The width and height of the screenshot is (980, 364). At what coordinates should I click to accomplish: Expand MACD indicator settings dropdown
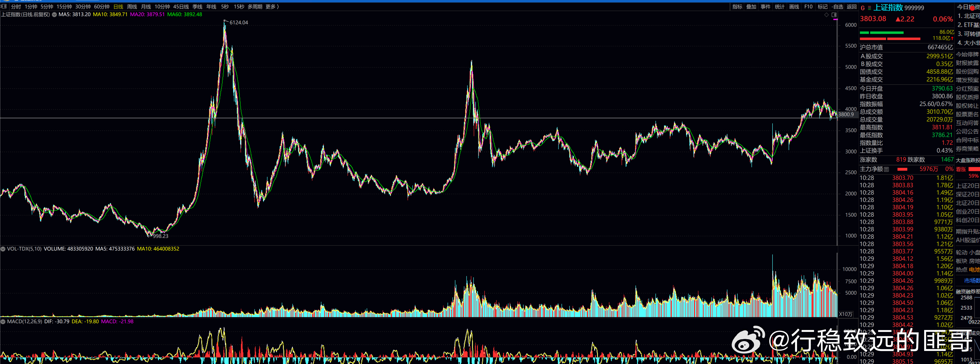click(3, 322)
